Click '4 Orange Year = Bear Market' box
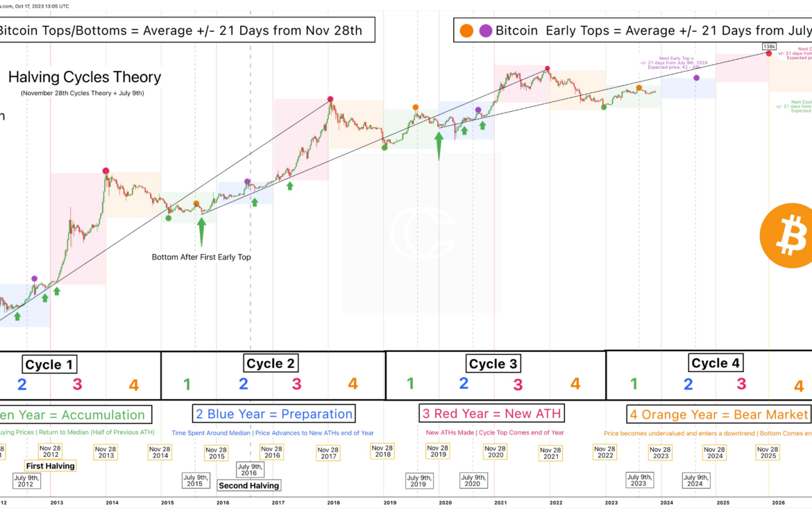This screenshot has width=812, height=522. click(718, 414)
